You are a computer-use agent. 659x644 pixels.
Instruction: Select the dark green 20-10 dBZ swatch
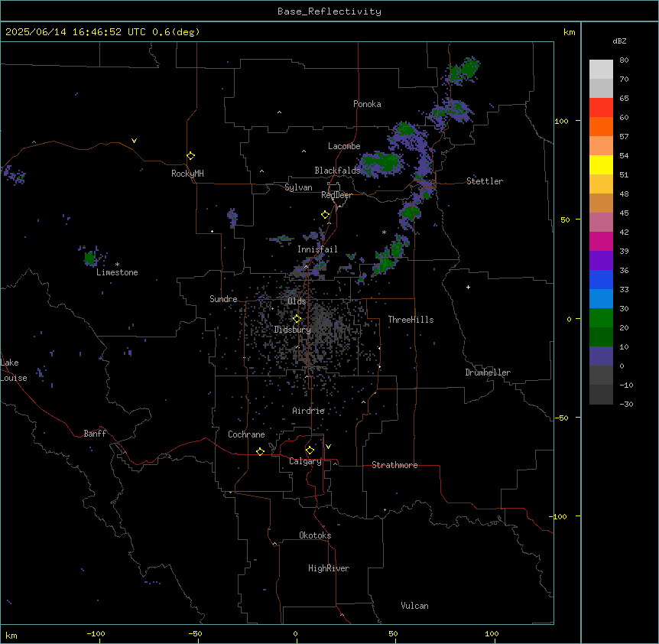click(x=601, y=337)
